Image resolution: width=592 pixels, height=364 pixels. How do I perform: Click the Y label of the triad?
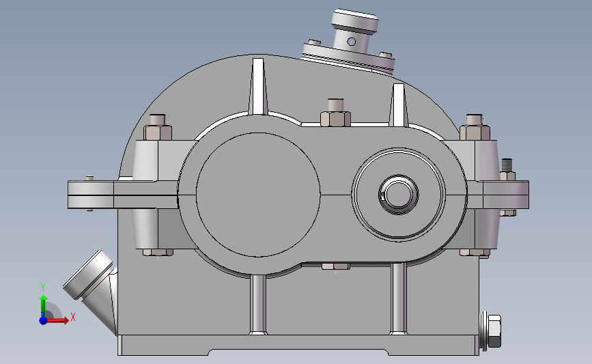43,288
